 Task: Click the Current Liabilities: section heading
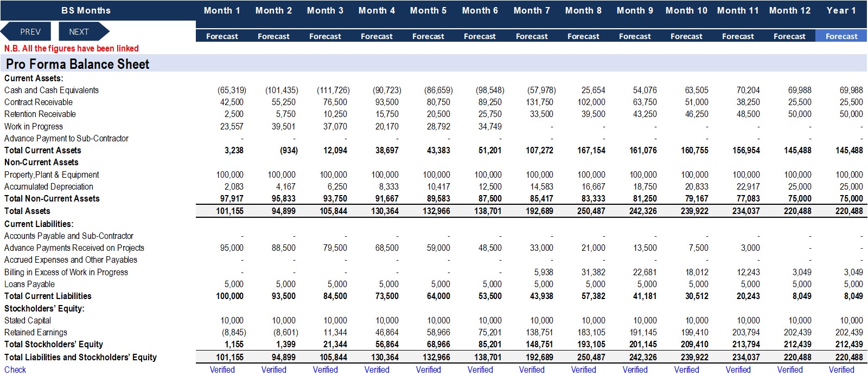(39, 224)
